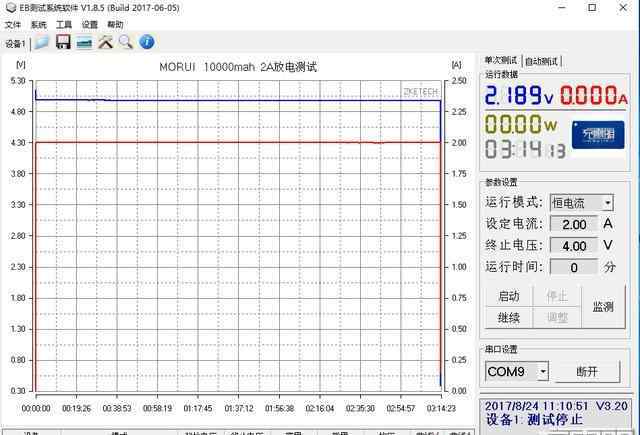Minimize the application window
The image size is (640, 435).
click(x=562, y=7)
